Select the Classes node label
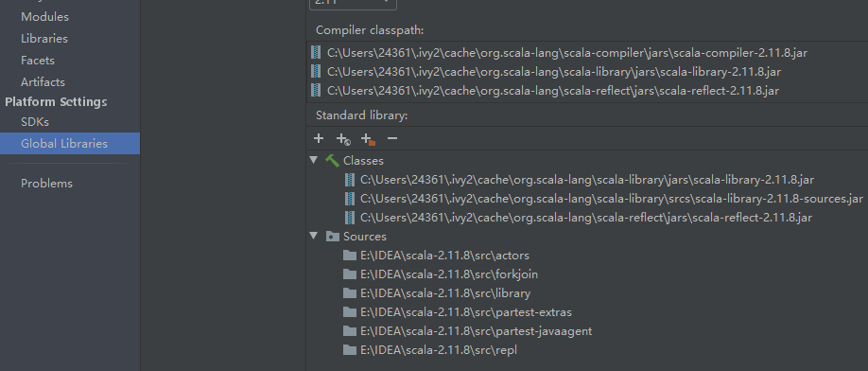868x371 pixels. [363, 161]
